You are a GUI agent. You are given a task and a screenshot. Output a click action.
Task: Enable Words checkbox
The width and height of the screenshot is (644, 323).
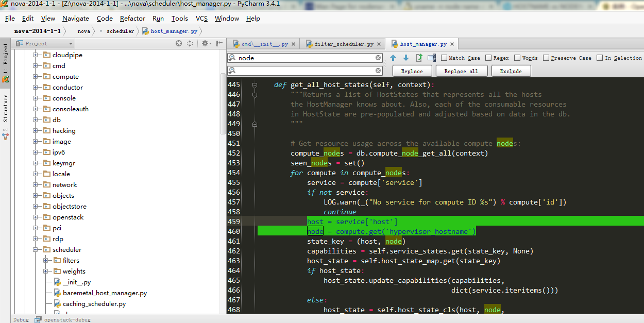[x=517, y=58]
